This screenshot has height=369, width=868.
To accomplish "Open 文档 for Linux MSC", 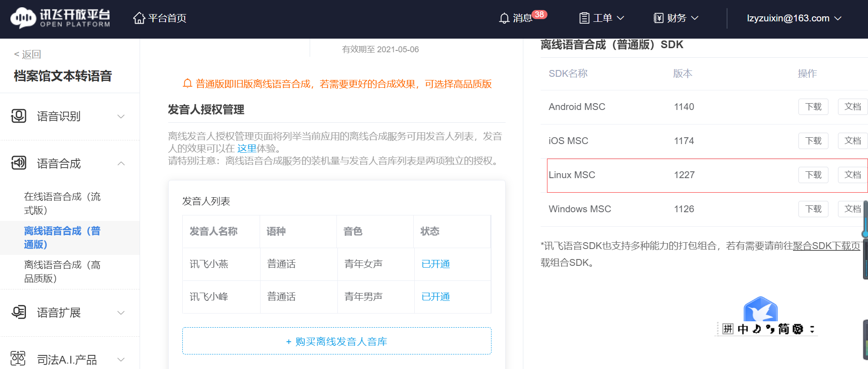I will 853,175.
